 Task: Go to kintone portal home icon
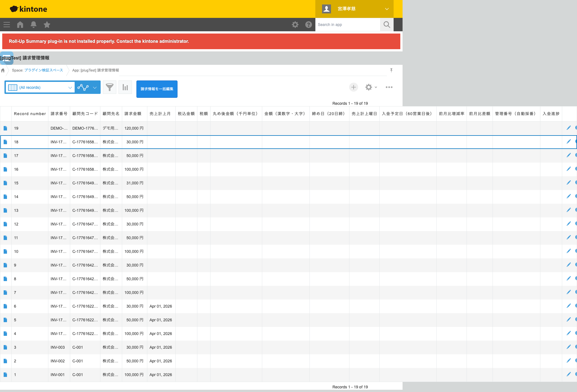click(x=20, y=25)
